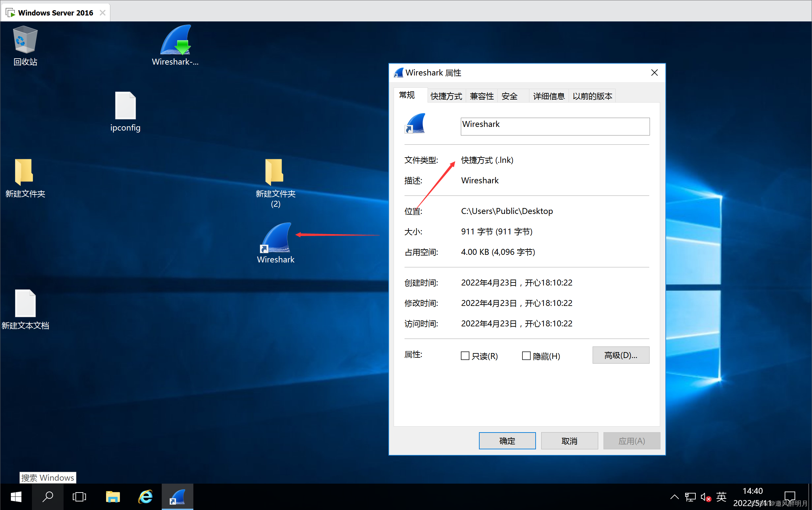Select the 新建文件夹 folder icon

click(25, 178)
